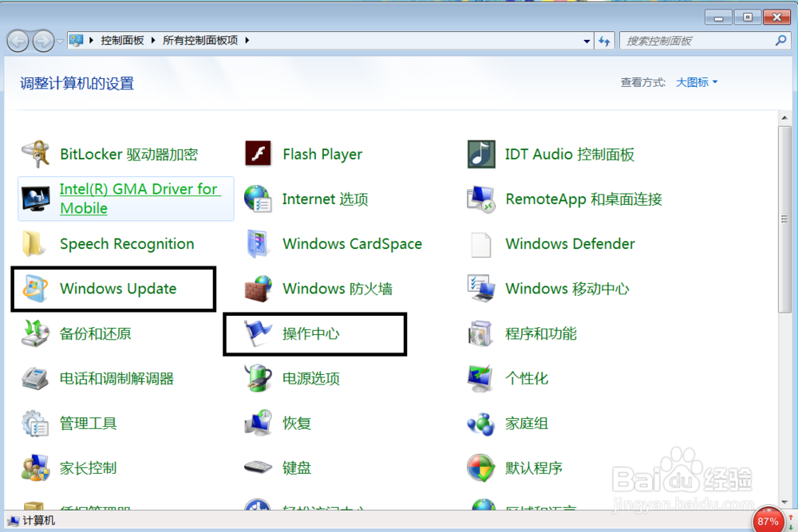Open Windows CardSpace

coord(352,243)
